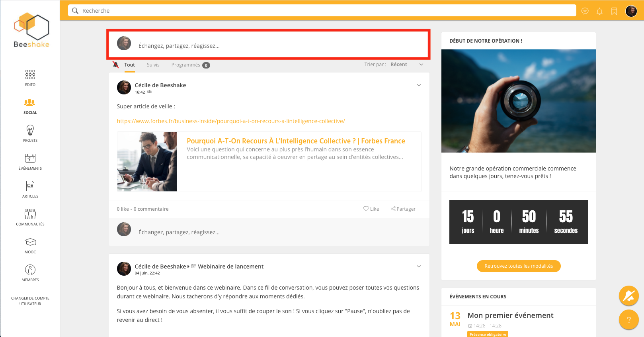This screenshot has height=337, width=644.
Task: Share the Forbes article post via Partager
Action: tap(403, 209)
